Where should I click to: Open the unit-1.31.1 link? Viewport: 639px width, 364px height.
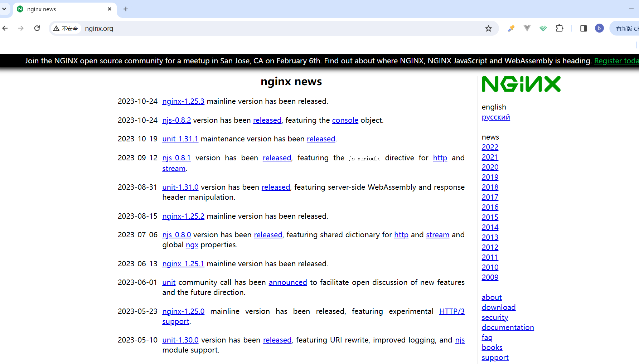tap(180, 139)
